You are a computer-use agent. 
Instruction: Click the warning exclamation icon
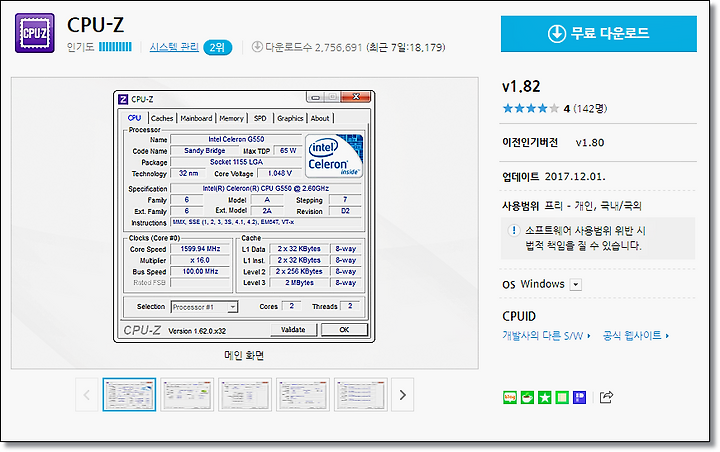(514, 230)
